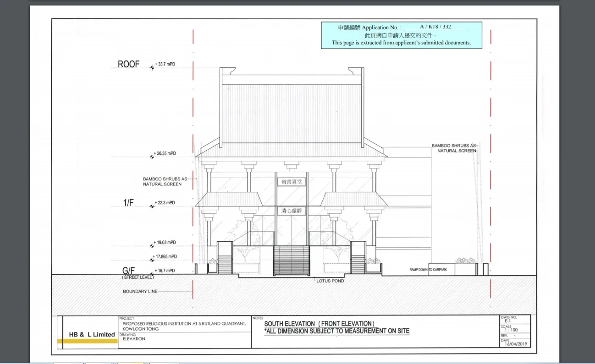Click the left BAMBOO SHRUBS AS NATURAL SCREEN note

point(165,181)
